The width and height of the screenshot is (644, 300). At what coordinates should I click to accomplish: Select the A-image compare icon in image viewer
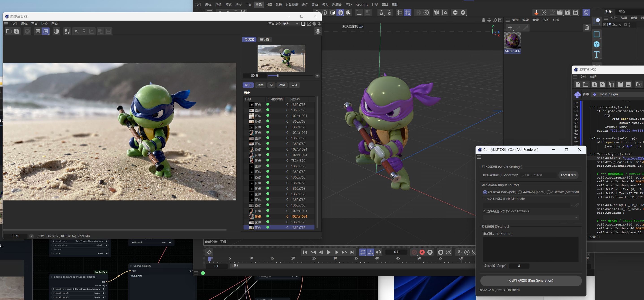tap(76, 31)
